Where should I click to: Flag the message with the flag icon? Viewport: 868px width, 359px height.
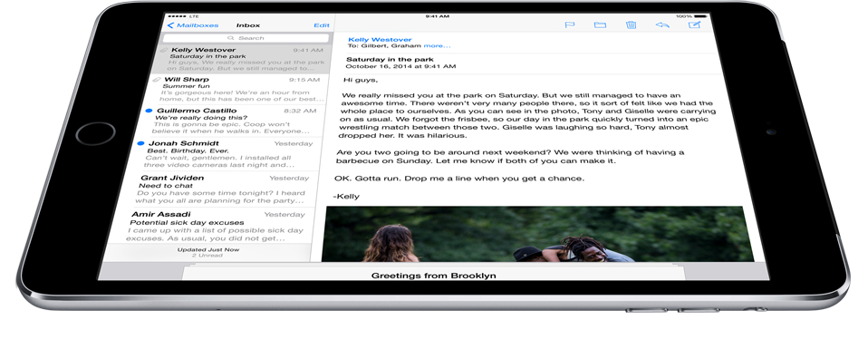click(x=570, y=25)
